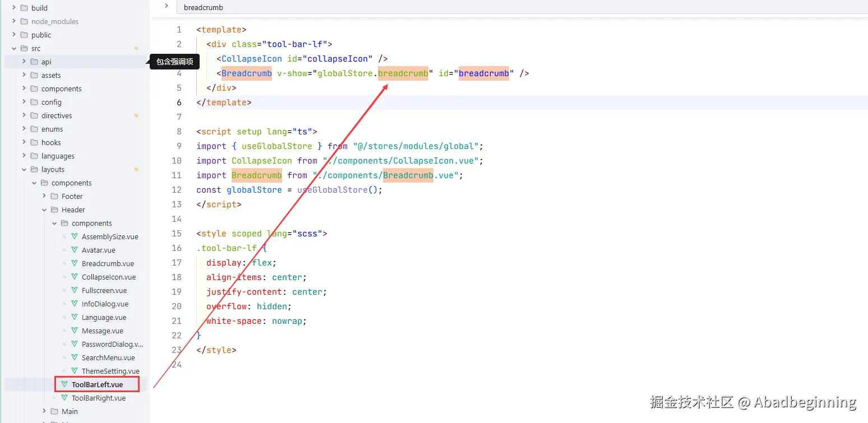The image size is (868, 423).
Task: Click the directives folder icon
Action: point(34,115)
